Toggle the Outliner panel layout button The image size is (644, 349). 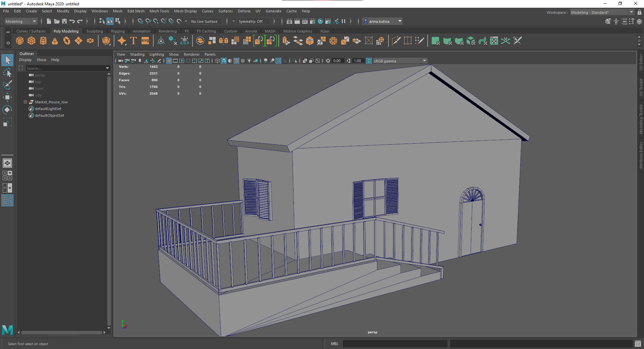[x=7, y=200]
